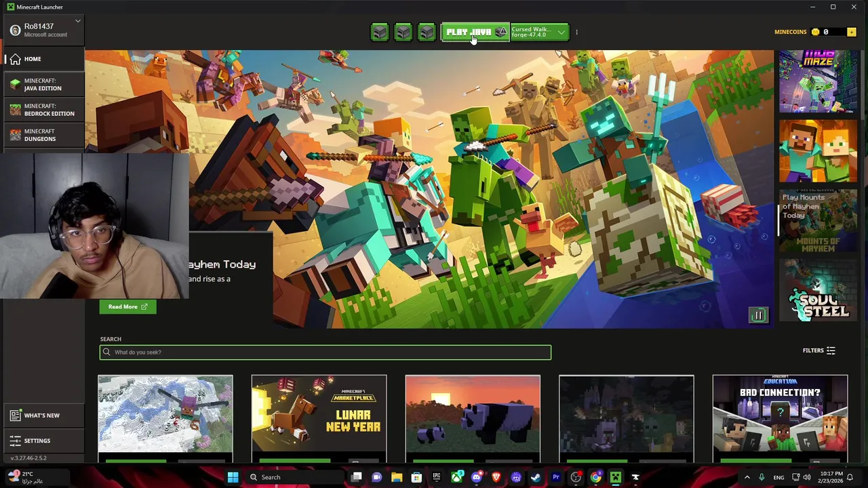Screen dimensions: 868x488
Task: Click the Bedrock Edition block icon
Action: (x=15, y=110)
